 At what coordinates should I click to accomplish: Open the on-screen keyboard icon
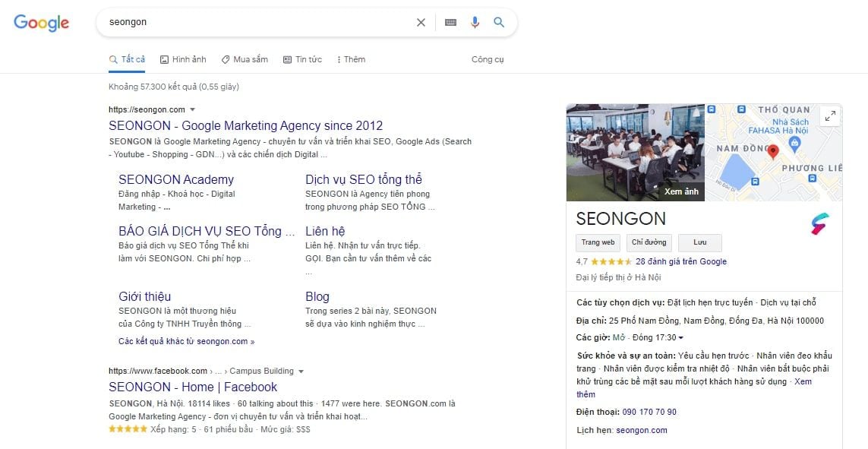point(450,22)
